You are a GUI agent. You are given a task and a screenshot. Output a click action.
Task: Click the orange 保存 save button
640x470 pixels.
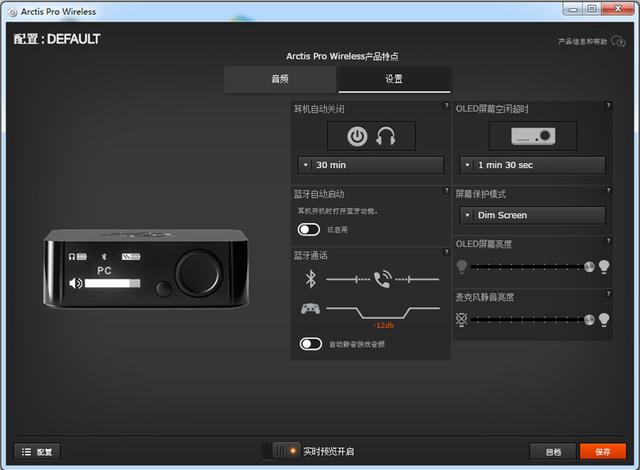602,452
